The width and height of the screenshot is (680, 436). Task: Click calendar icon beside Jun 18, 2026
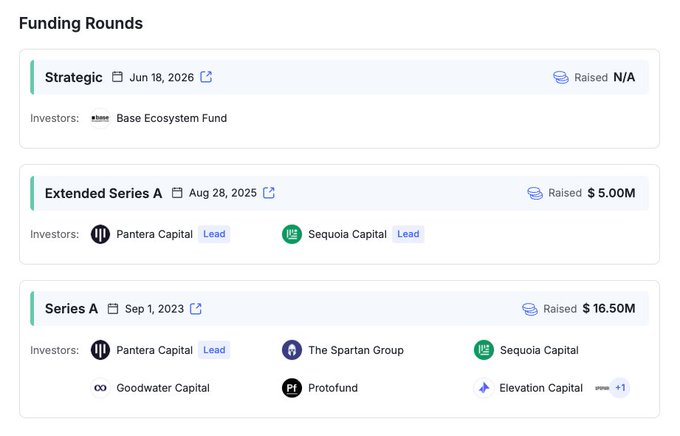(x=117, y=77)
